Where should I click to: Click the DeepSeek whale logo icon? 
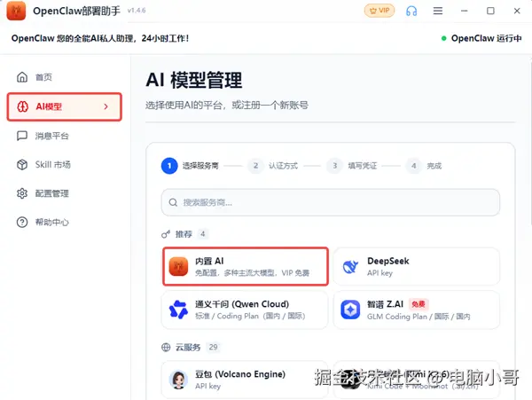(350, 267)
